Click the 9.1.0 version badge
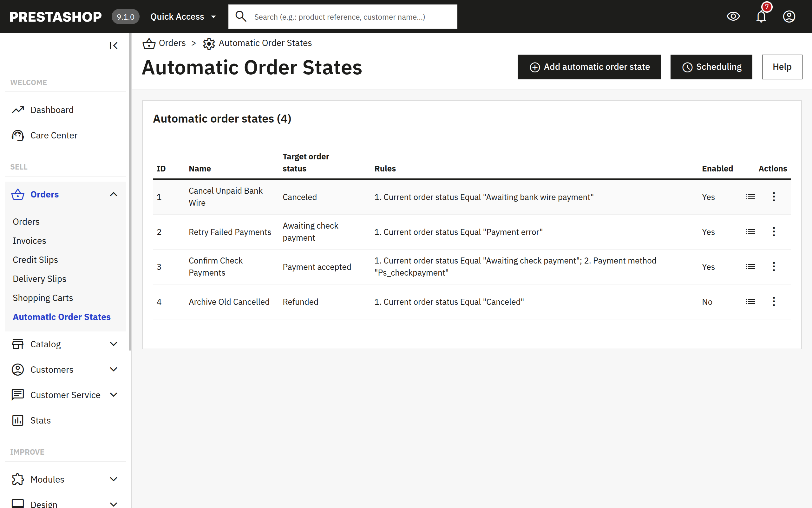The image size is (812, 508). [126, 17]
